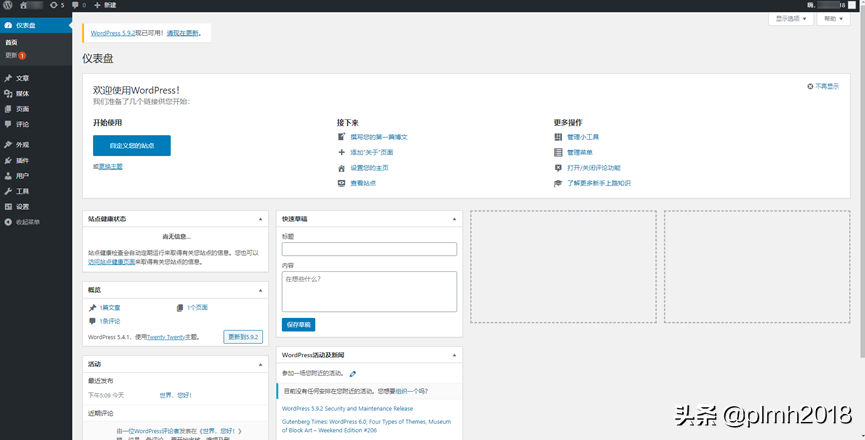
Task: Expand the 显示选项 dropdown
Action: pyautogui.click(x=791, y=19)
